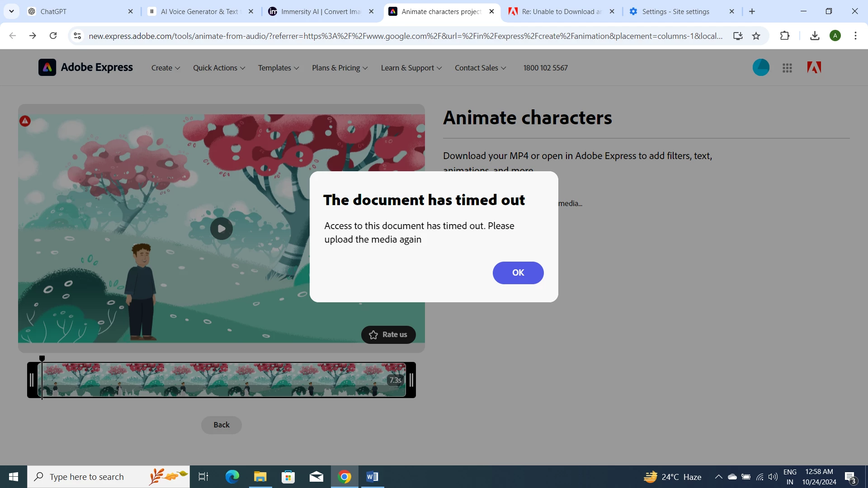Open the Adobe apps grid icon

pyautogui.click(x=787, y=68)
